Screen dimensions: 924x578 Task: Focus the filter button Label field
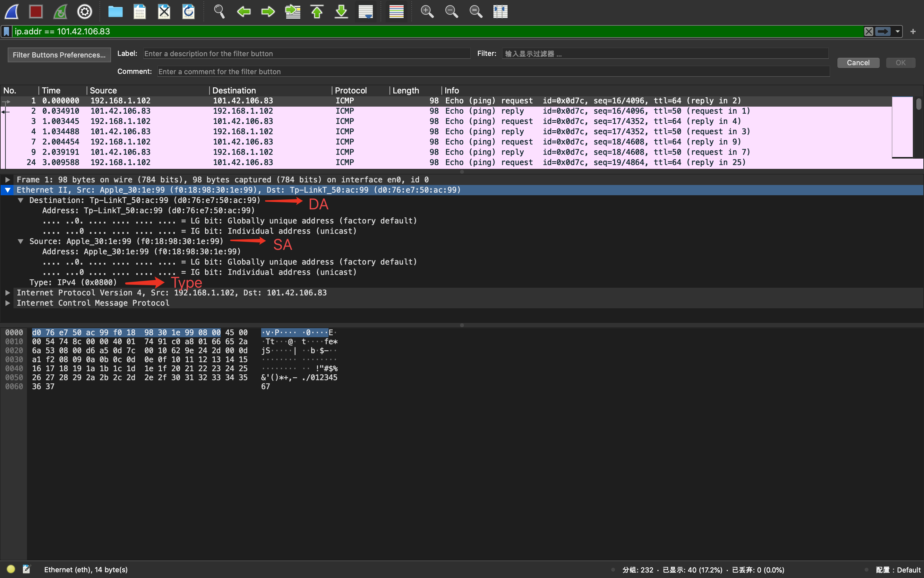click(307, 54)
